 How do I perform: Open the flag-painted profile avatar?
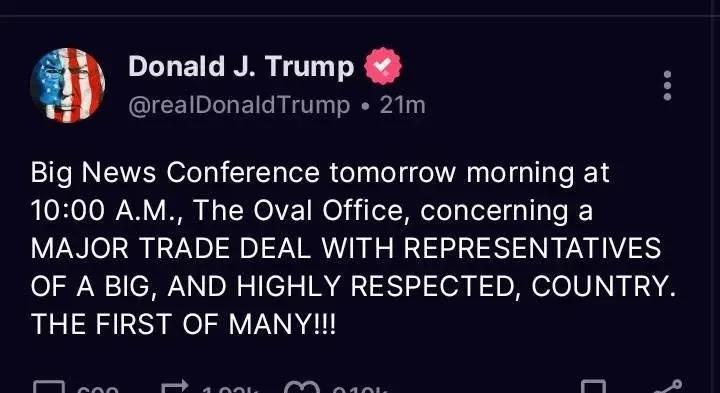[67, 85]
